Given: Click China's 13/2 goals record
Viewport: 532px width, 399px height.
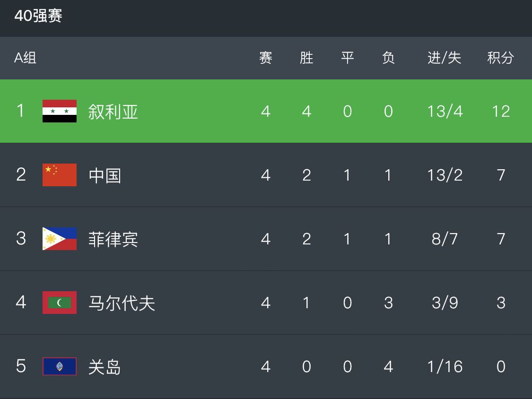Looking at the screenshot, I should coord(445,175).
